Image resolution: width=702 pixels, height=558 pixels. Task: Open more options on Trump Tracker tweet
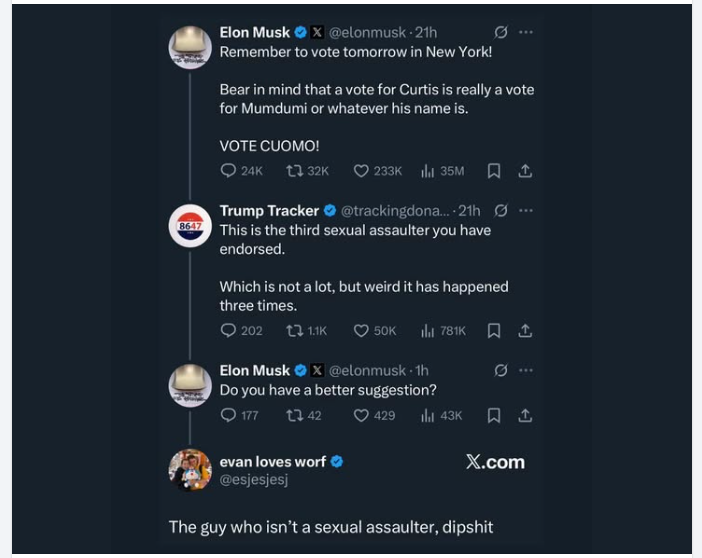click(526, 211)
